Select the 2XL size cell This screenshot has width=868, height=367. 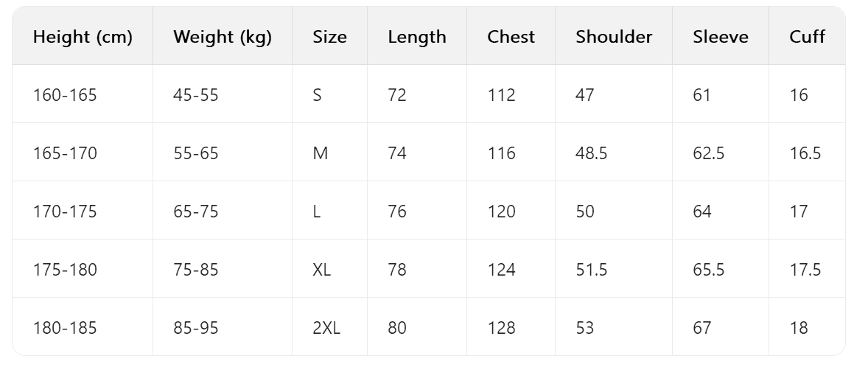click(326, 328)
